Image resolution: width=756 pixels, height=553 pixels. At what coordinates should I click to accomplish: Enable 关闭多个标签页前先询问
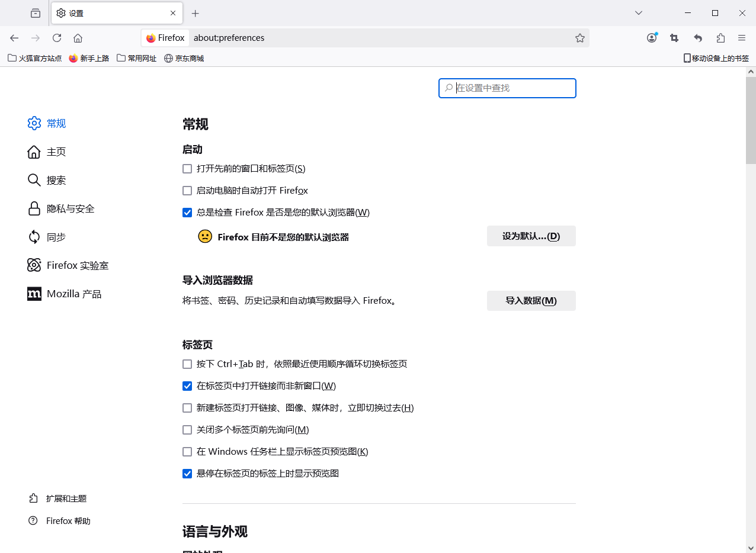[x=187, y=430]
